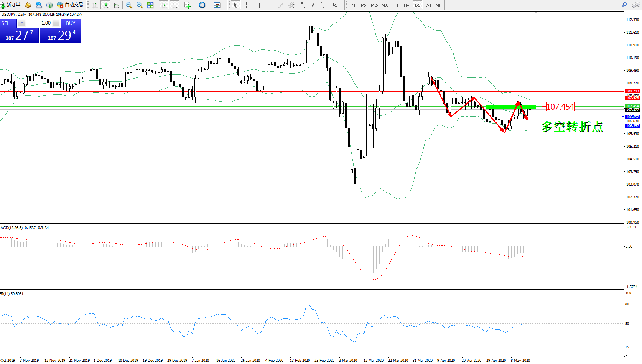Select the text label tool
Screen dimensions: 642x364
pos(313,5)
